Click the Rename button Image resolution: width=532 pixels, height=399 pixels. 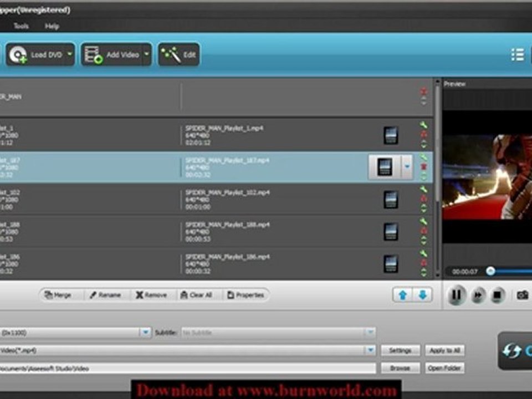click(105, 295)
